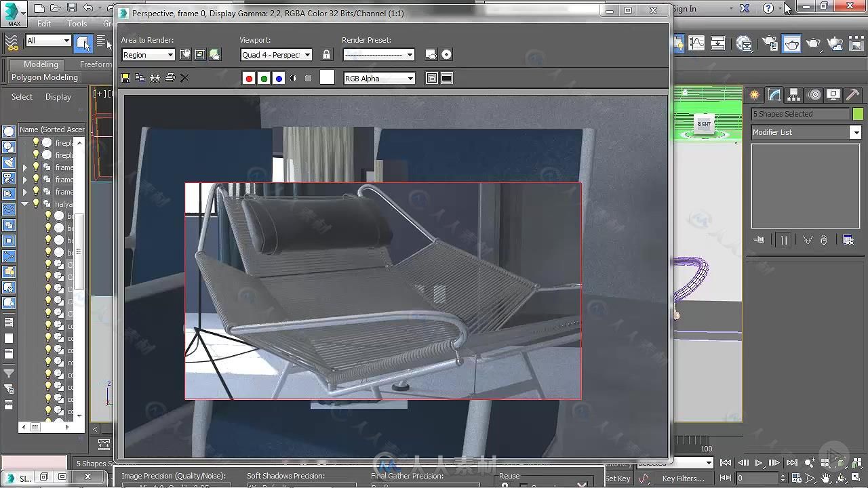
Task: Open Render Setup teapot in main toolbar
Action: click(x=770, y=43)
